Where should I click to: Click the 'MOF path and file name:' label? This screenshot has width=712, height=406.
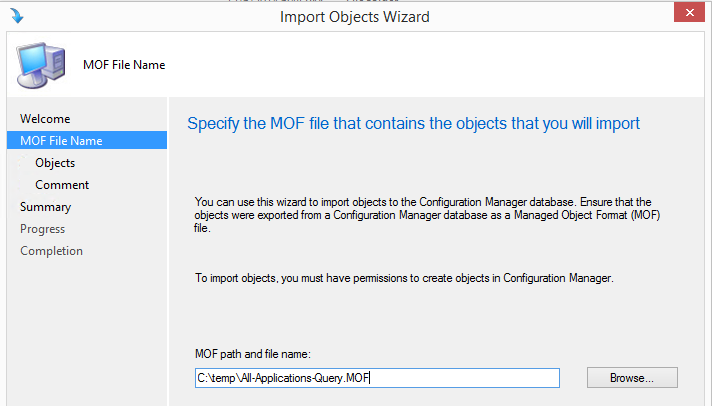pyautogui.click(x=253, y=354)
